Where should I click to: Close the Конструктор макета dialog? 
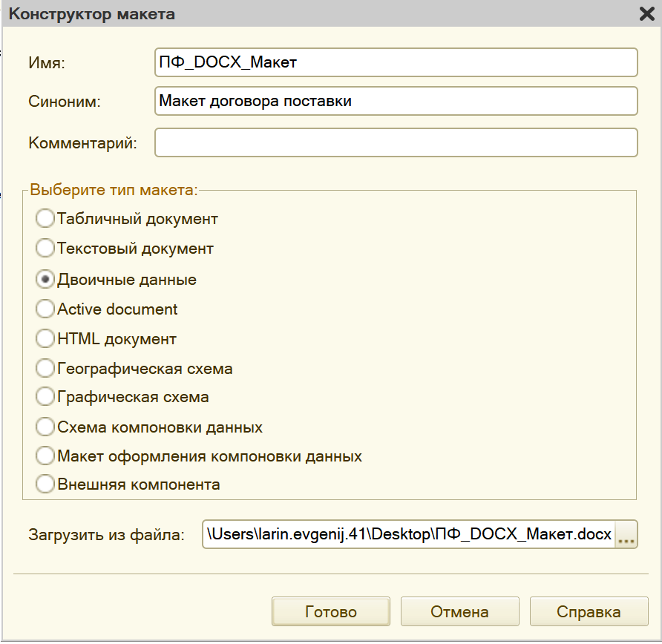pos(646,14)
